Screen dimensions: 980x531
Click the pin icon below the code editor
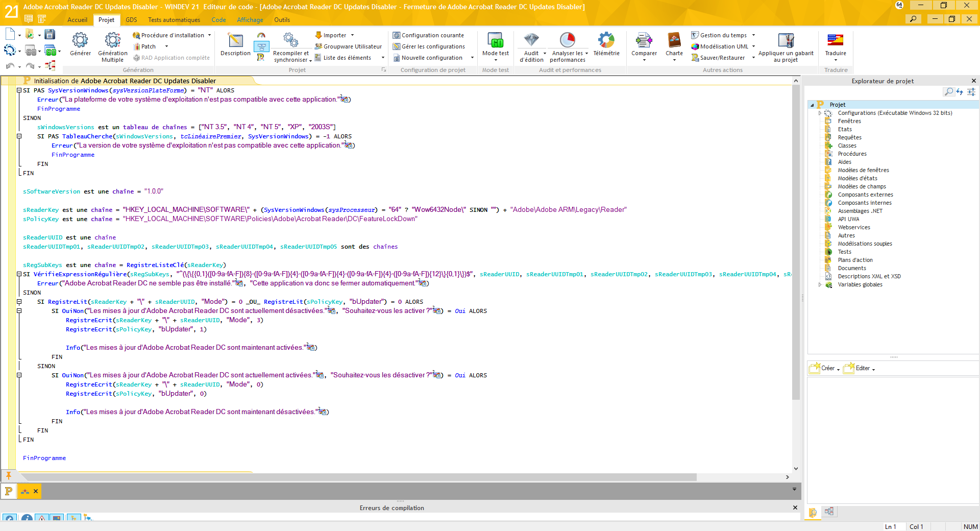[x=9, y=475]
